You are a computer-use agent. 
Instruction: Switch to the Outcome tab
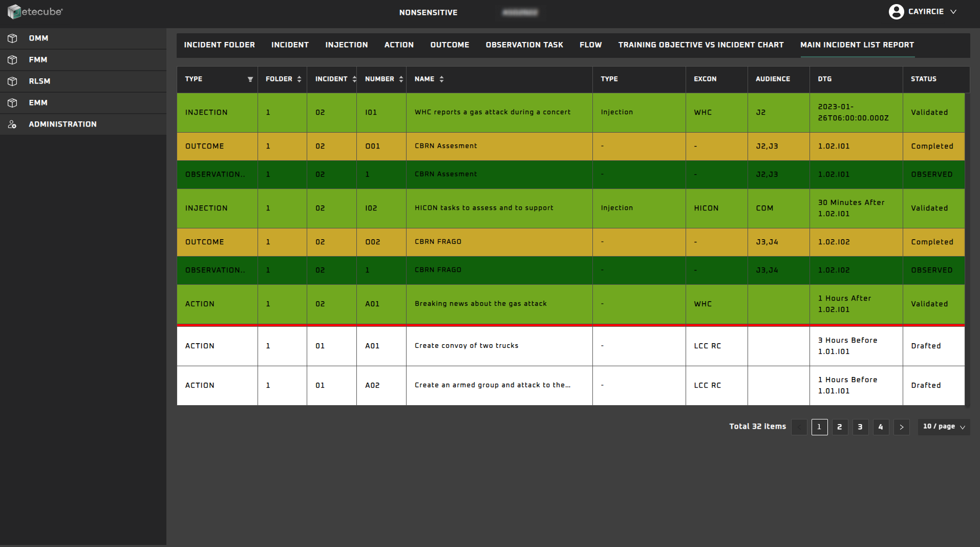click(450, 45)
